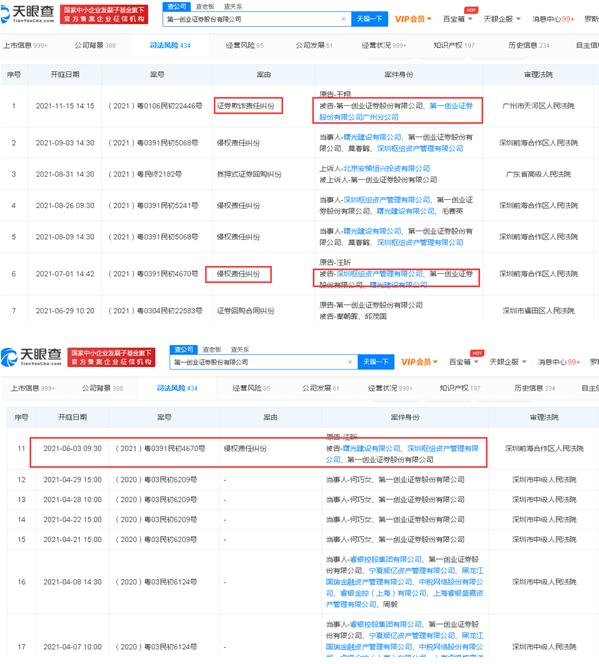Switch to 上市信息 tab, bottom screenshot
Viewport: 599px width, 664px height.
coord(33,388)
